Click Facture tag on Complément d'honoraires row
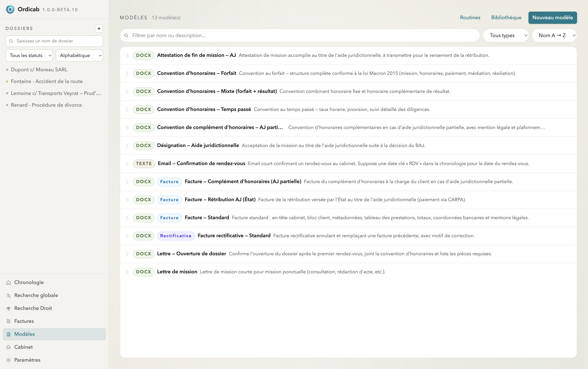This screenshot has height=369, width=588. 169,182
